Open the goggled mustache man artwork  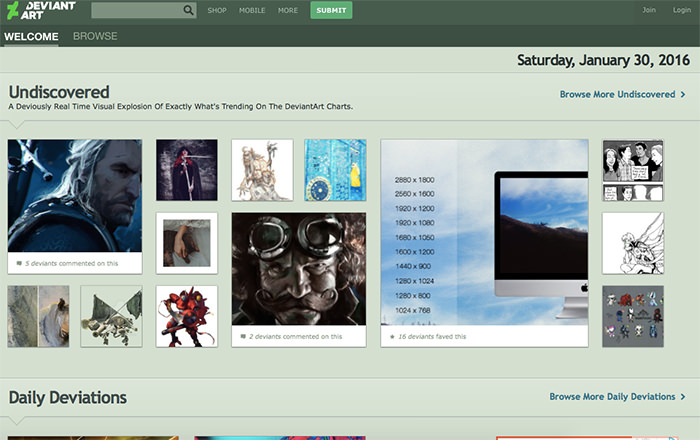pyautogui.click(x=299, y=269)
